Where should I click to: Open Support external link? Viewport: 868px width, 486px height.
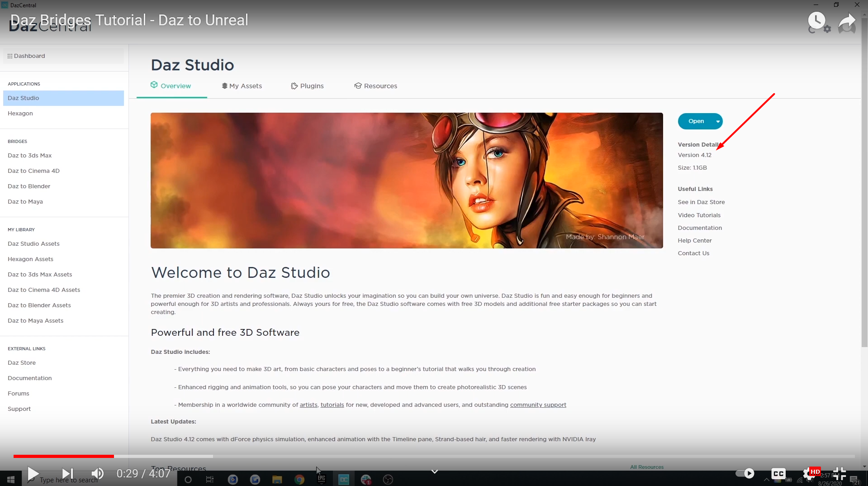click(19, 409)
